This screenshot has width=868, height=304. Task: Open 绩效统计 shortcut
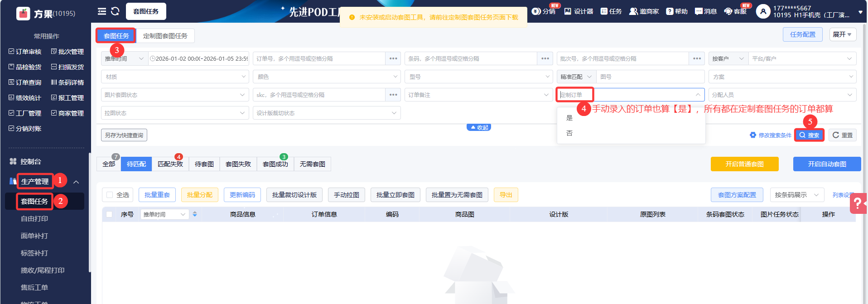tap(25, 98)
